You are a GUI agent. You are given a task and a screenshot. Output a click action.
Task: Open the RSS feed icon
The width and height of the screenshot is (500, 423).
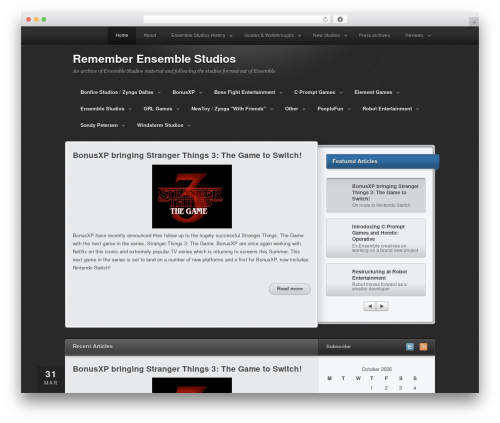tap(423, 347)
